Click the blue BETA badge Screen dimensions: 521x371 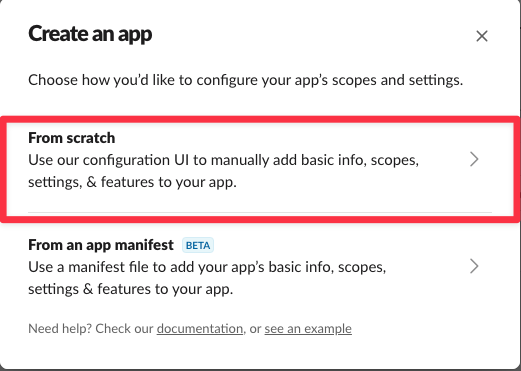point(198,246)
